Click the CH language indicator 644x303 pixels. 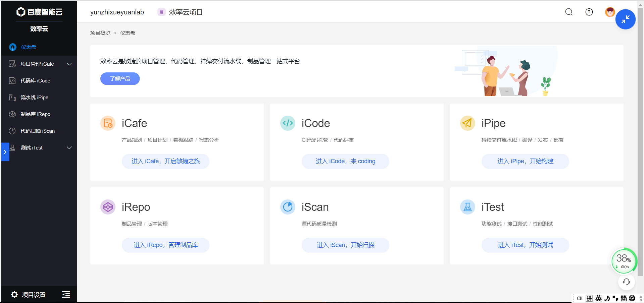580,298
